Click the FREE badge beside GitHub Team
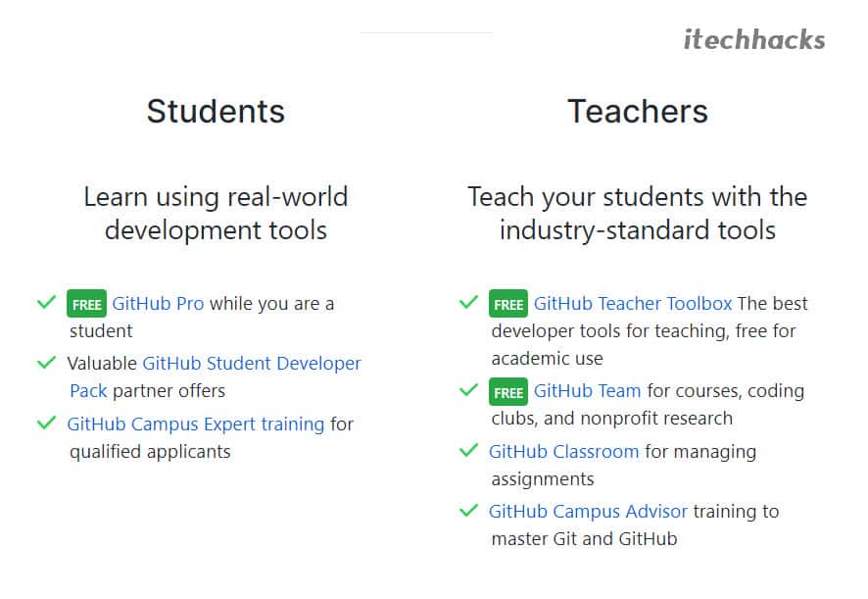 [x=508, y=392]
